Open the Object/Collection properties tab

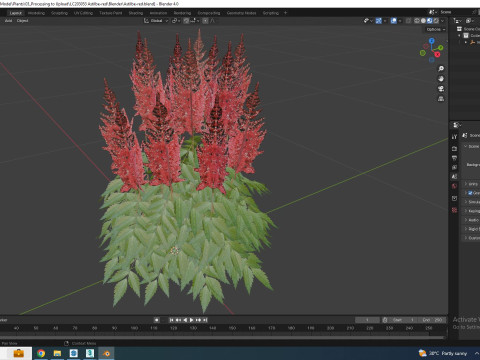coord(454,198)
